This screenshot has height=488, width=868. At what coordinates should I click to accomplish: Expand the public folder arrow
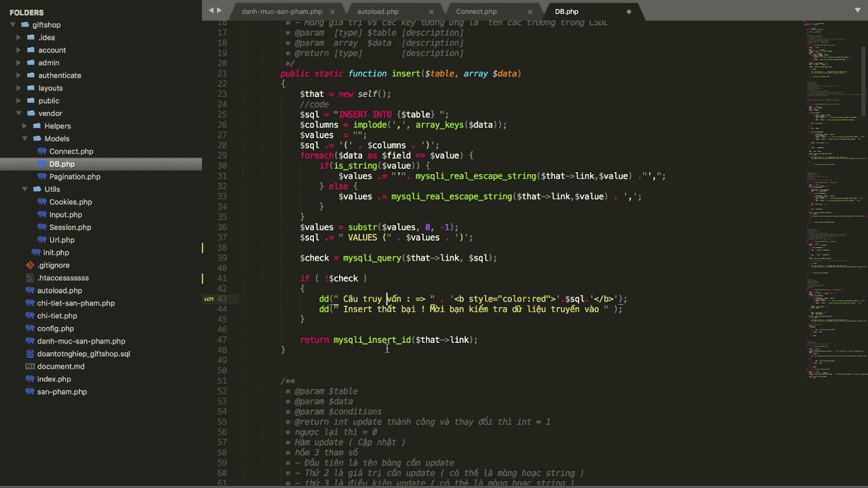pos(18,101)
